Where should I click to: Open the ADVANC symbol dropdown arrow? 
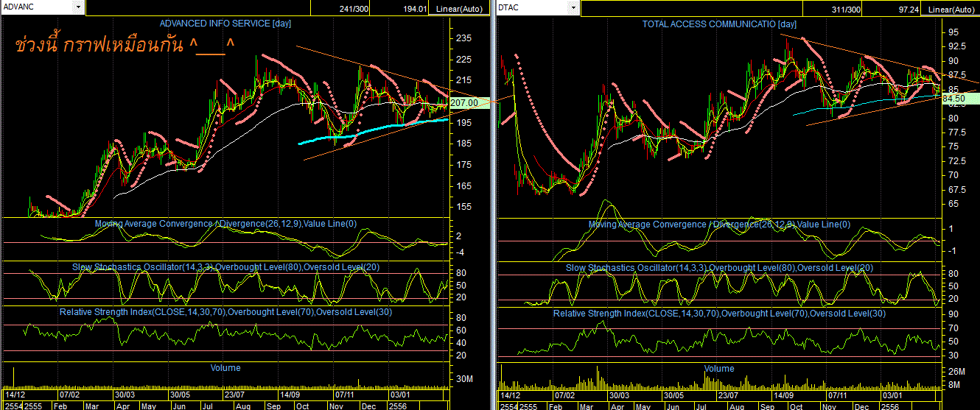pyautogui.click(x=79, y=7)
